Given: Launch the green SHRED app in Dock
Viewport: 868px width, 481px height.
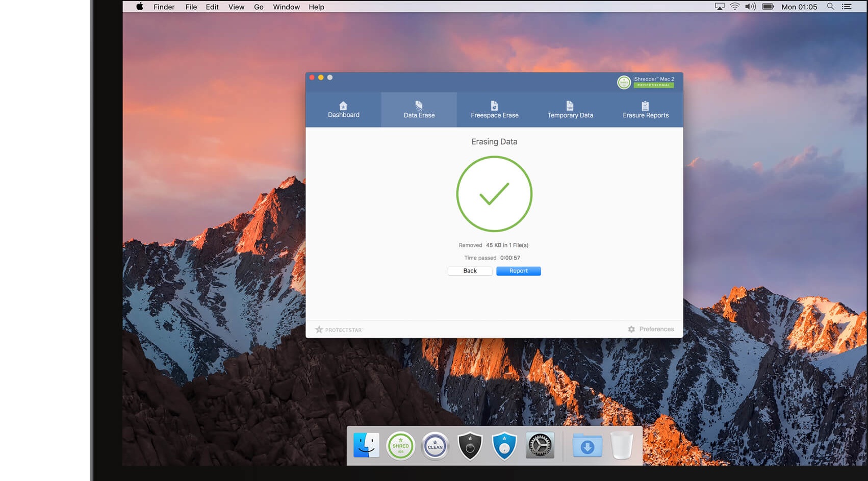Looking at the screenshot, I should pyautogui.click(x=400, y=446).
